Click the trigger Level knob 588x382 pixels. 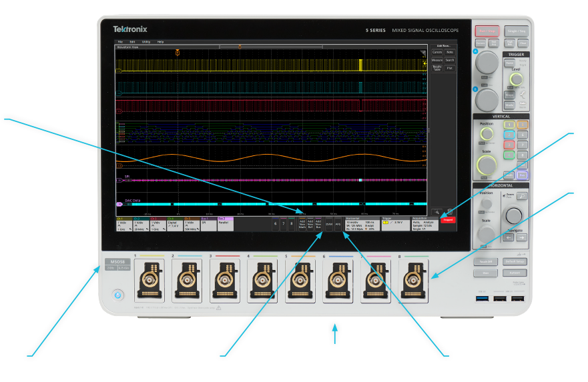pyautogui.click(x=517, y=79)
